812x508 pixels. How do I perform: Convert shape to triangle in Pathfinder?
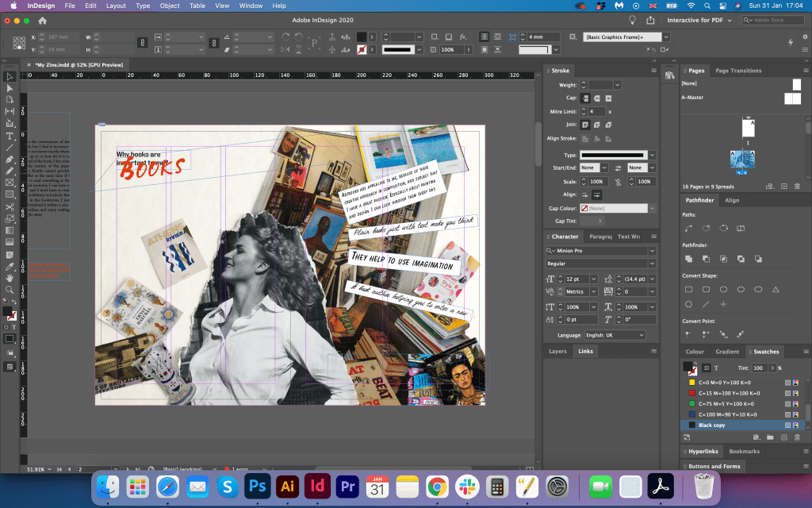pyautogui.click(x=776, y=289)
